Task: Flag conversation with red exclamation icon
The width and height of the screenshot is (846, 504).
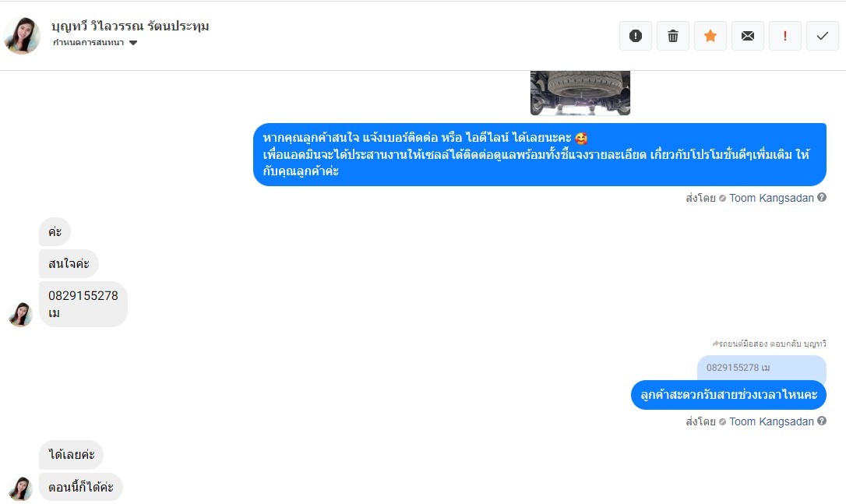Action: 785,36
